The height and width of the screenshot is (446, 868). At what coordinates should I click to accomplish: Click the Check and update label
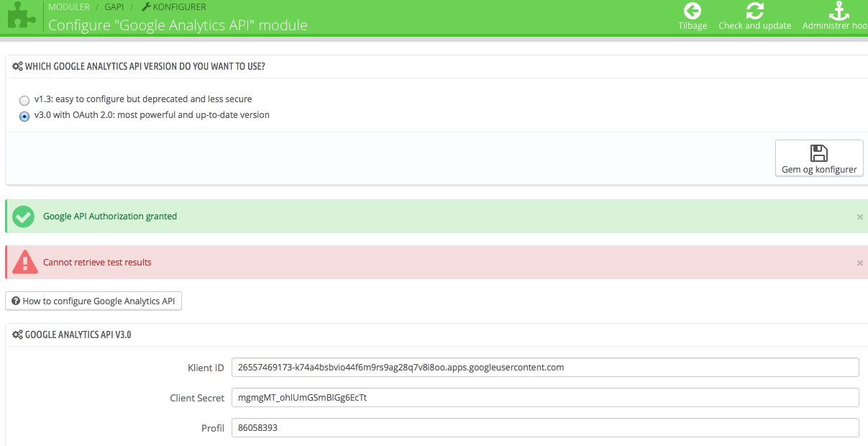(754, 26)
